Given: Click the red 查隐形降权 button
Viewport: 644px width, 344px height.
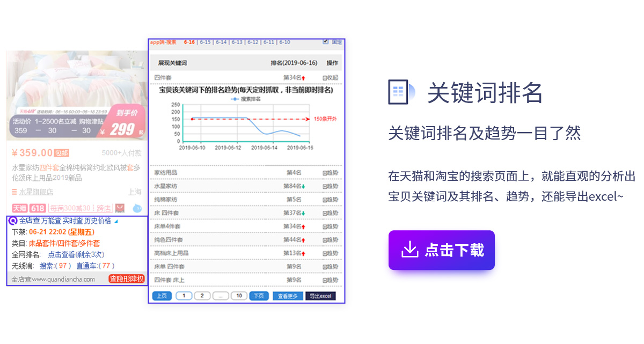Looking at the screenshot, I should pyautogui.click(x=127, y=279).
